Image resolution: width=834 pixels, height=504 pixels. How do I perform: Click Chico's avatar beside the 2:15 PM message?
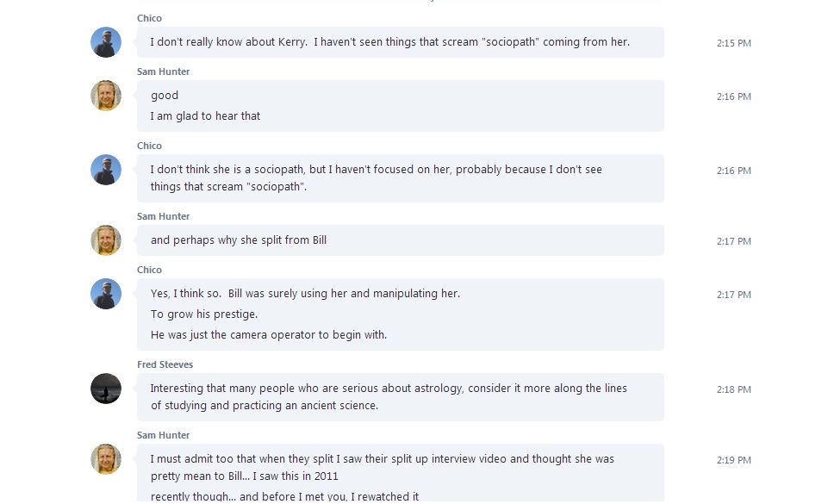[106, 42]
